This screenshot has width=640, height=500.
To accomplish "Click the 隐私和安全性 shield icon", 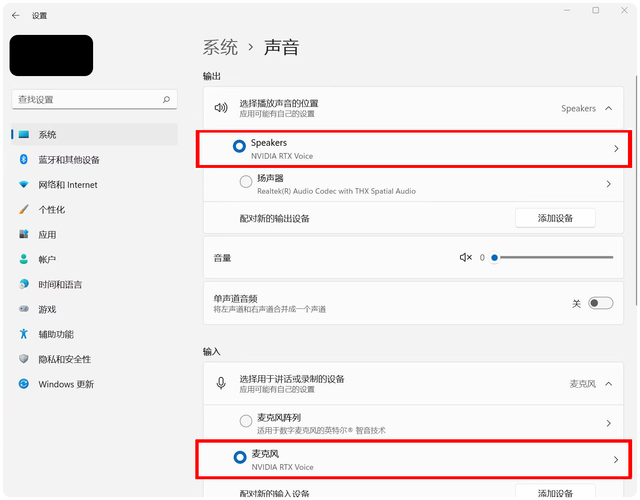I will pos(24,359).
